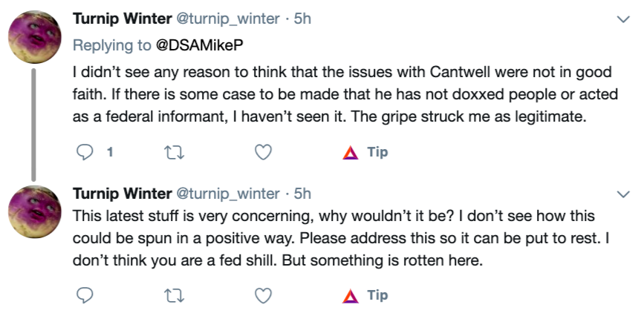Retweet the second Turnip Winter tweet

[172, 295]
